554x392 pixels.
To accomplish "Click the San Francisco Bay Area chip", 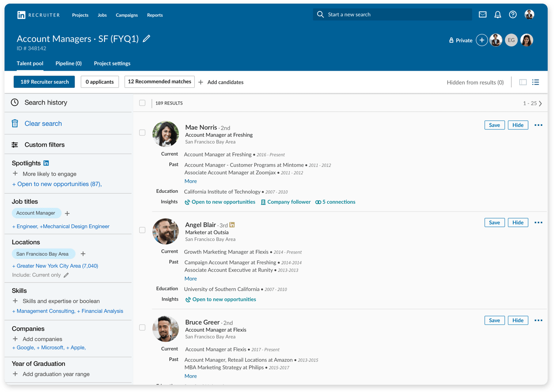I will (43, 254).
